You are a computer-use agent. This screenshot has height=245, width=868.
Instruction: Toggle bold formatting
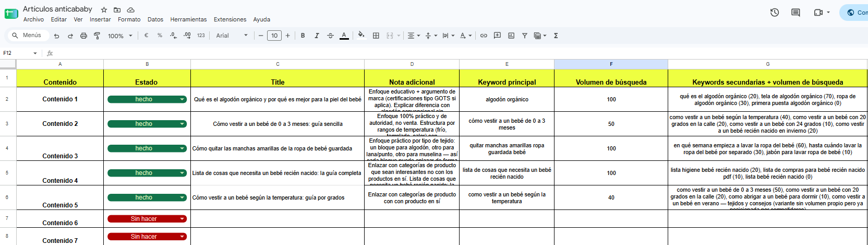303,36
